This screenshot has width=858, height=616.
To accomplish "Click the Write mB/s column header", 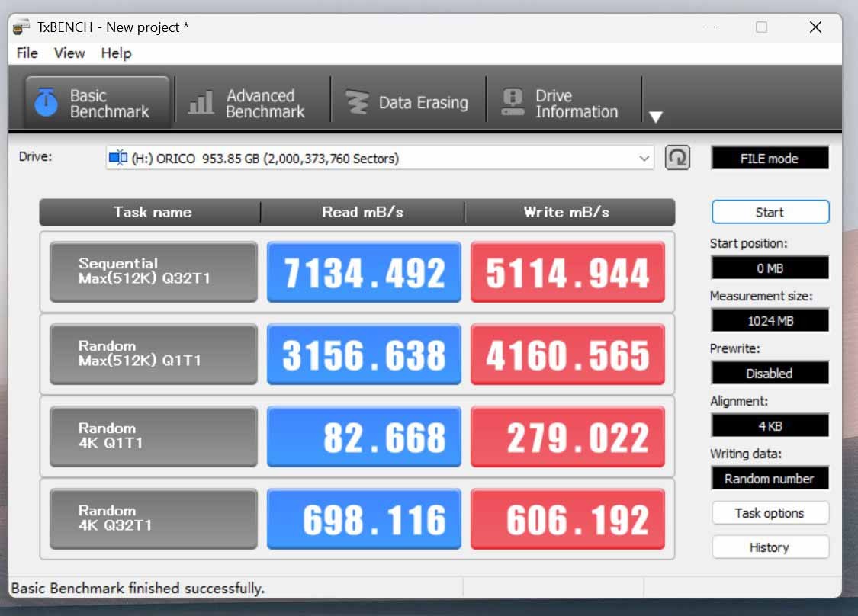I will pos(570,212).
